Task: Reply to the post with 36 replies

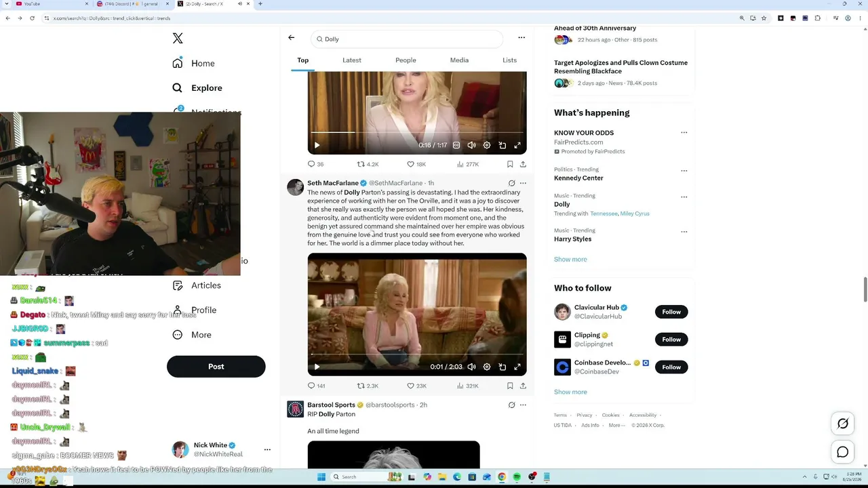Action: pos(315,164)
